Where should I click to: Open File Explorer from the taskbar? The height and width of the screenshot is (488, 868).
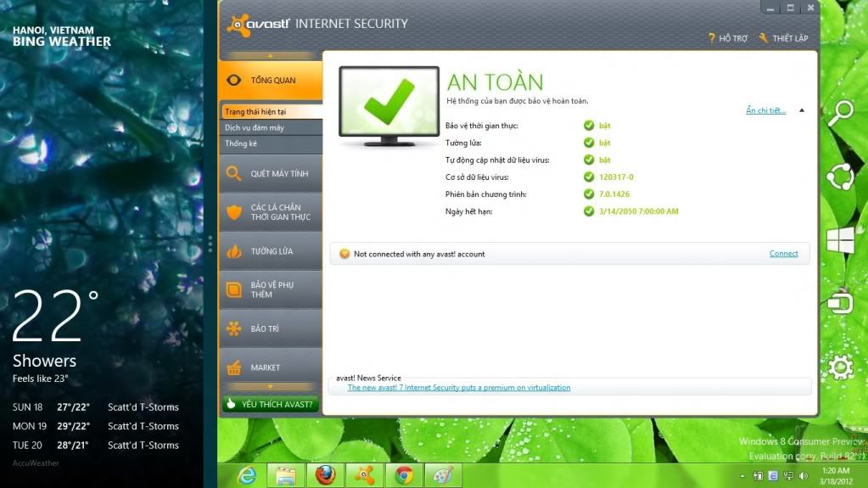click(286, 476)
